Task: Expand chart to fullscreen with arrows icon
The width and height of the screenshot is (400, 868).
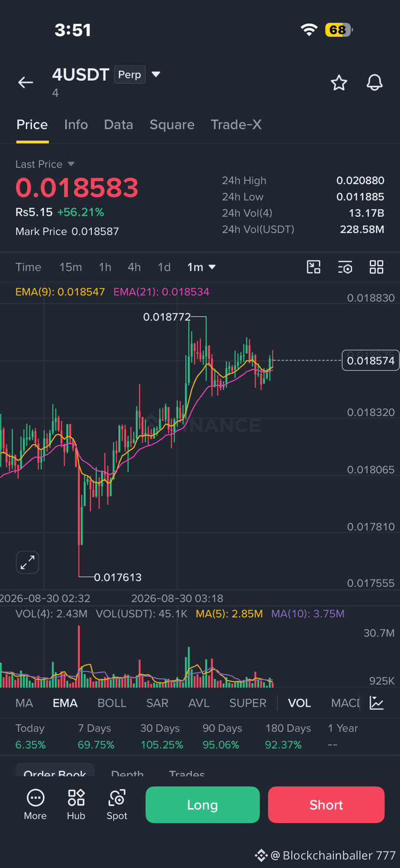Action: (x=28, y=562)
